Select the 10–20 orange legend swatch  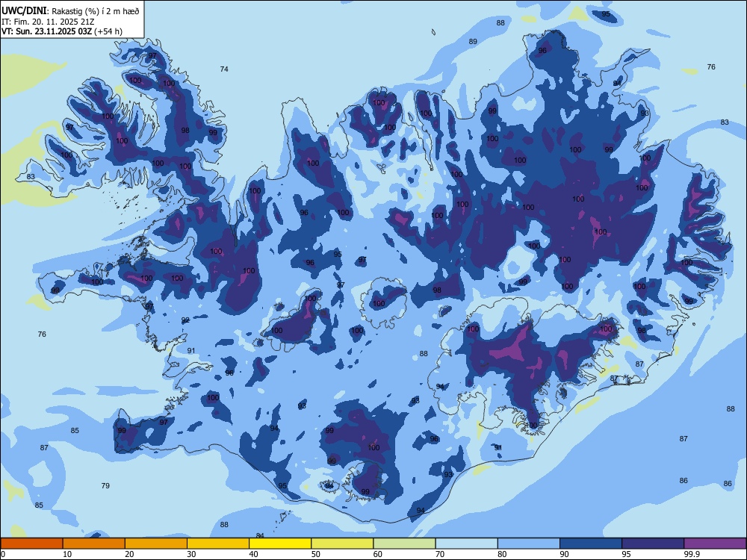94,544
